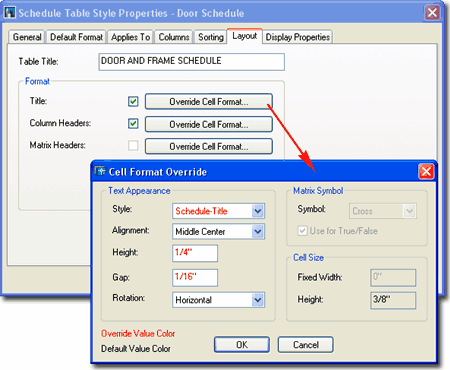
Task: Enable the Matrix Headers override checkbox
Action: 133,146
